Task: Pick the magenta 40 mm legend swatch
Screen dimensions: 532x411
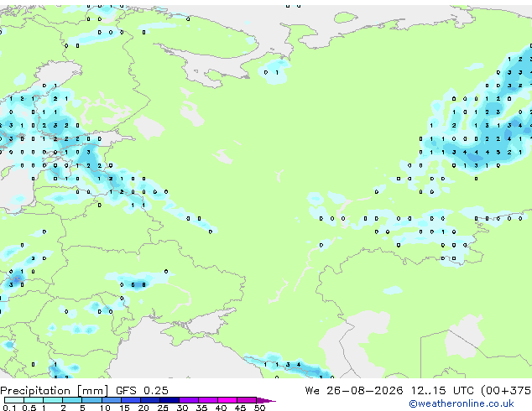Action: click(227, 400)
